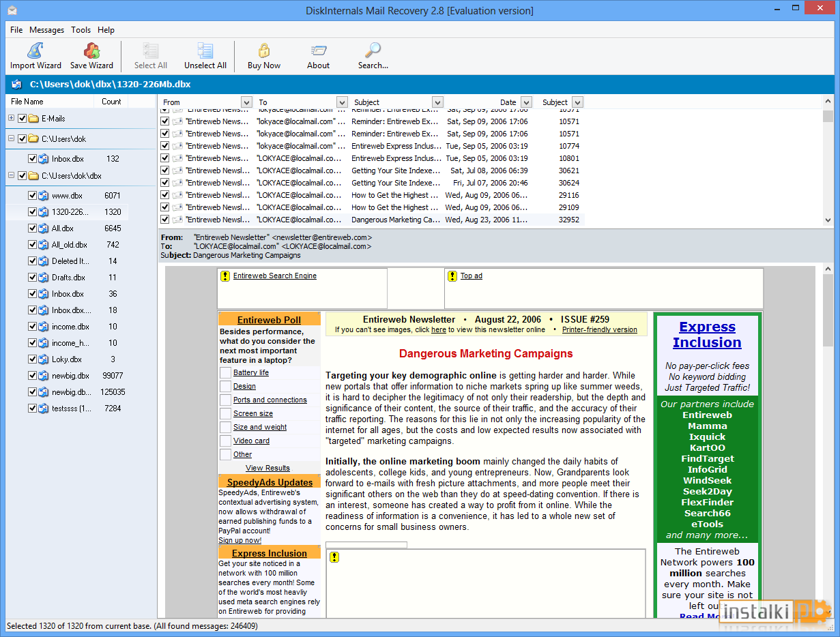840x637 pixels.
Task: Click the Express Inclusion heading link
Action: click(707, 335)
